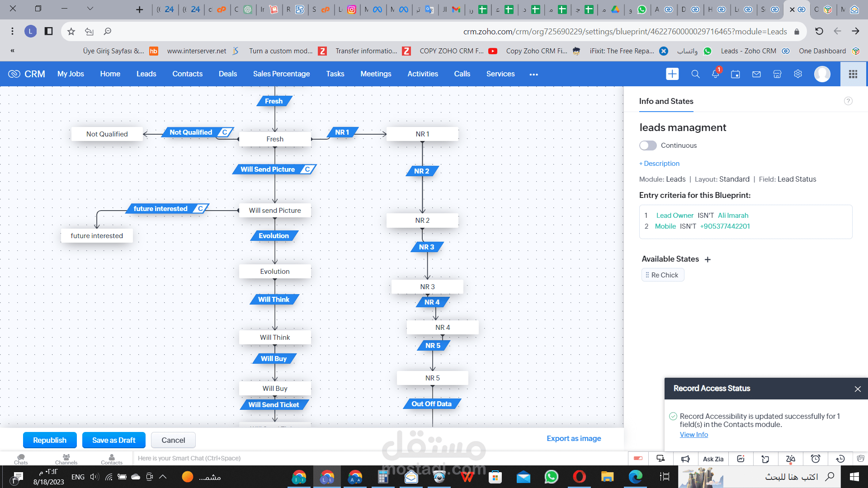The width and height of the screenshot is (868, 488).
Task: Open the calendar icon in the header
Action: (x=736, y=74)
